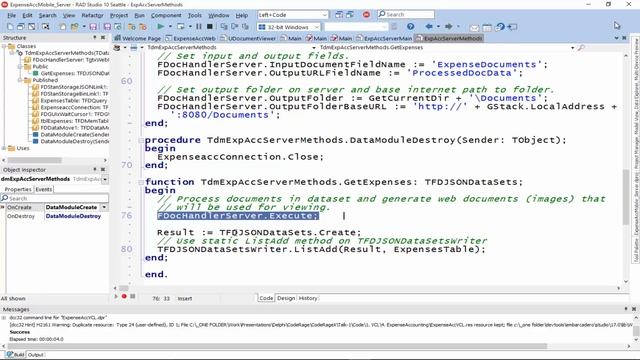The width and height of the screenshot is (640, 360).
Task: Switch to the Build tab in Messages
Action: (16, 355)
